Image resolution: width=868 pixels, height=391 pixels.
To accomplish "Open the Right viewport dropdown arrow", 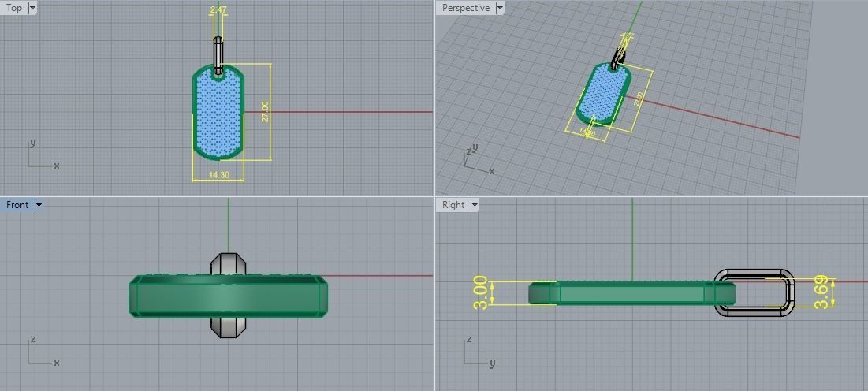I will [475, 205].
